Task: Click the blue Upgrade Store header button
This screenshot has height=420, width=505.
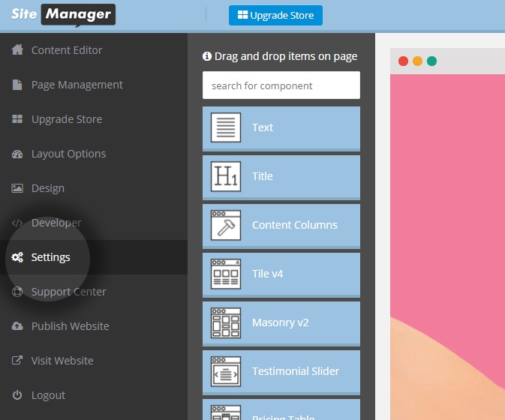Action: [x=275, y=15]
